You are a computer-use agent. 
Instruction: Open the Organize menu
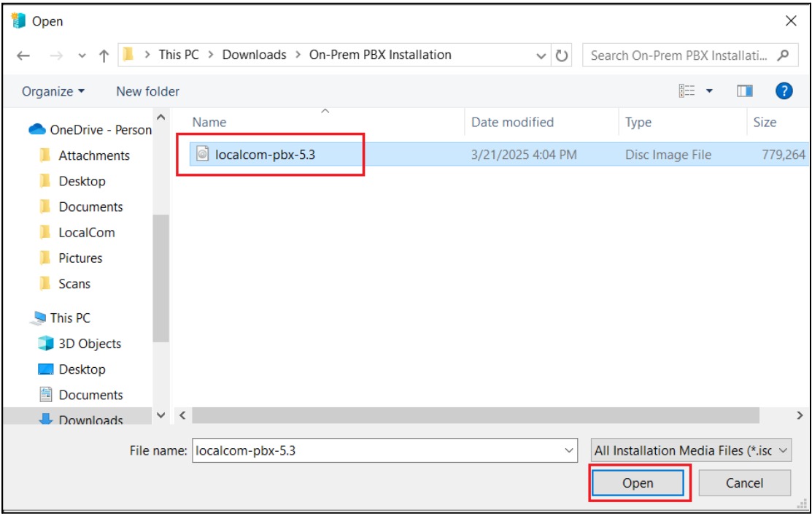[x=53, y=91]
